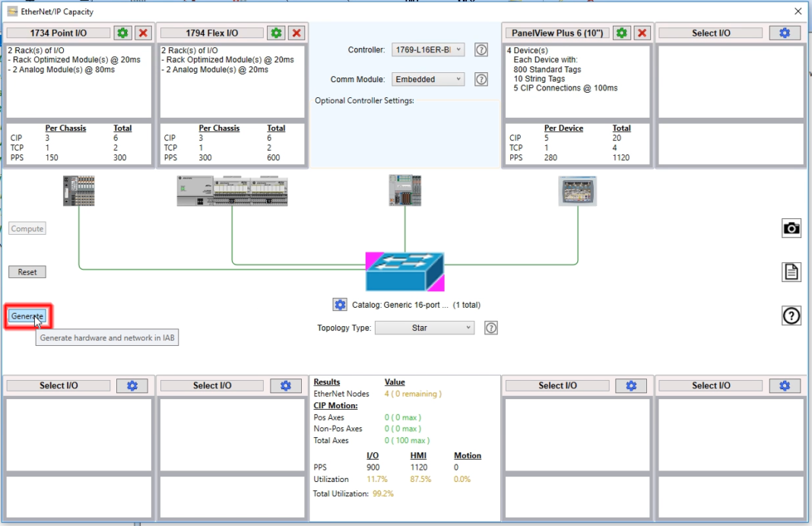Screen dimensions: 812x526
Task: Click the help icon beside Topology Type
Action: click(490, 328)
